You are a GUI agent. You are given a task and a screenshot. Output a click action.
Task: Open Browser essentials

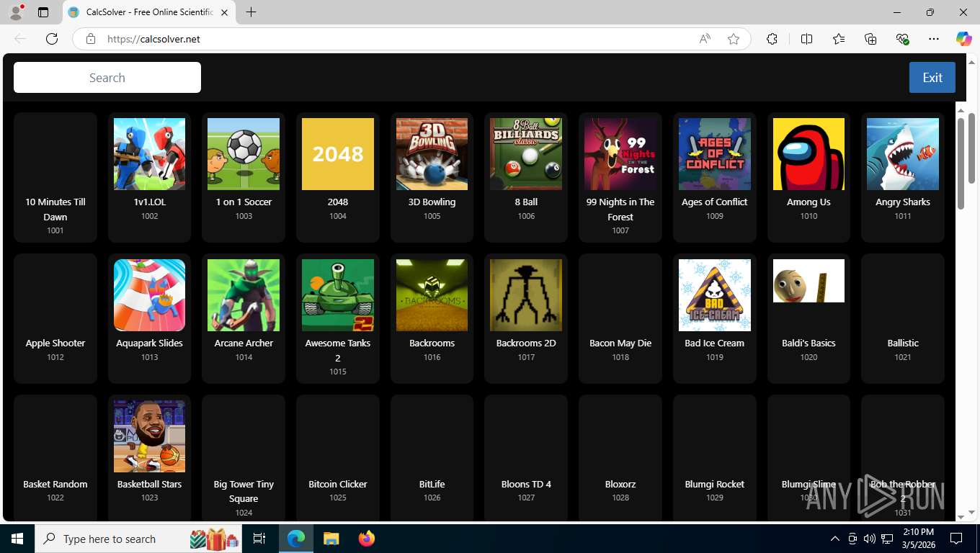(902, 39)
